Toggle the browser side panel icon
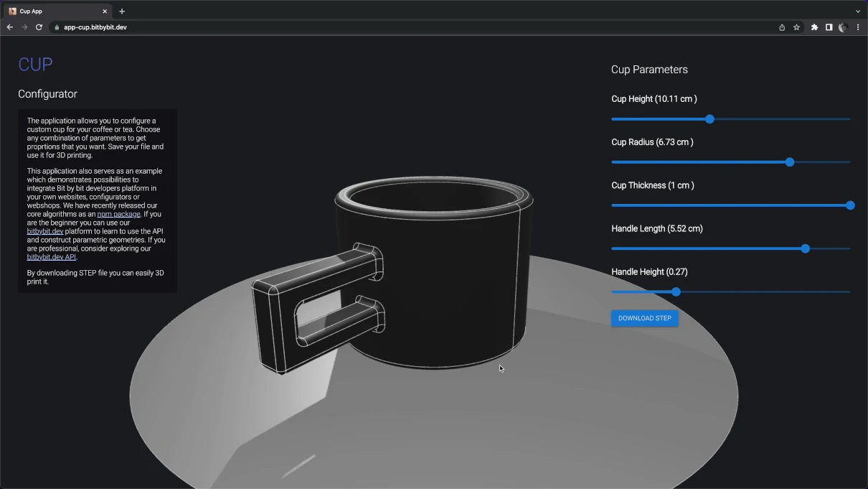The height and width of the screenshot is (489, 868). [x=829, y=27]
